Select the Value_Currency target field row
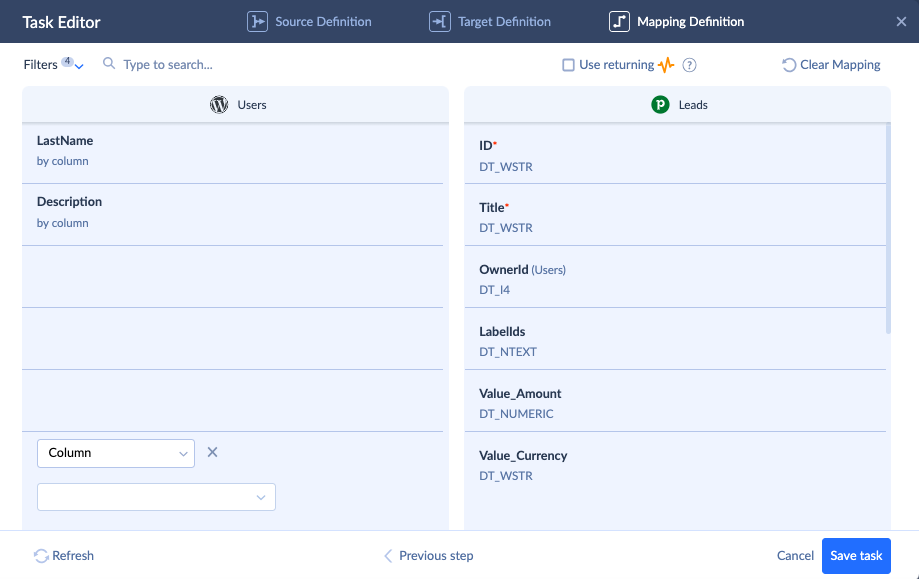This screenshot has height=579, width=919. (x=675, y=464)
